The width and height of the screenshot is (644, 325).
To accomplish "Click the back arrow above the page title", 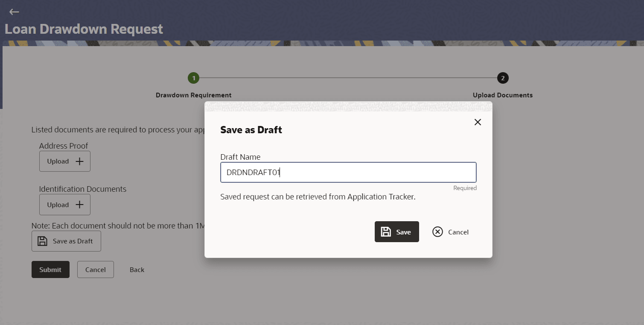I will (14, 12).
